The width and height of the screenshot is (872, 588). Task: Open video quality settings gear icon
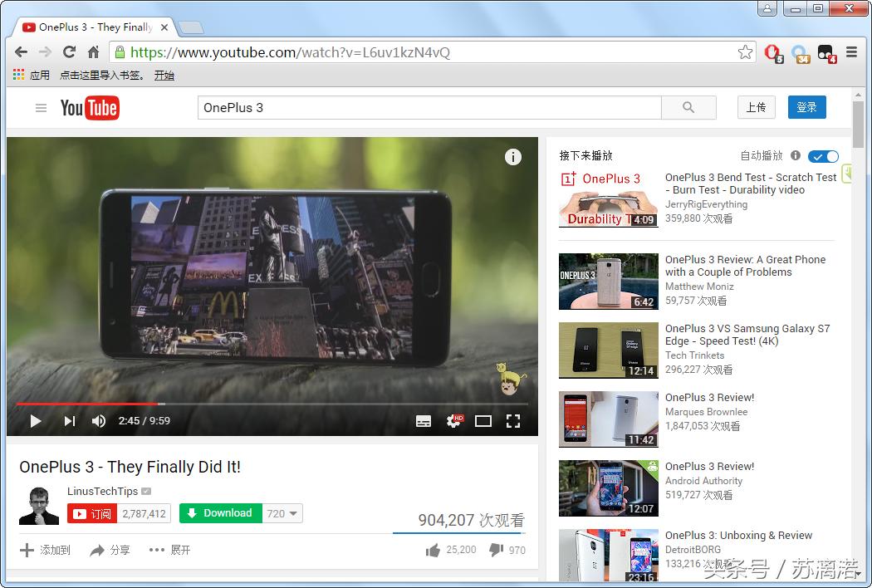[x=453, y=421]
